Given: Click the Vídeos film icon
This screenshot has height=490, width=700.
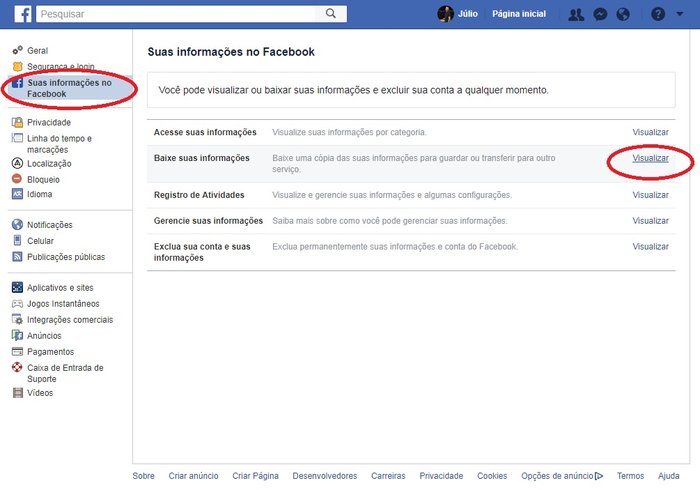Looking at the screenshot, I should click(17, 393).
